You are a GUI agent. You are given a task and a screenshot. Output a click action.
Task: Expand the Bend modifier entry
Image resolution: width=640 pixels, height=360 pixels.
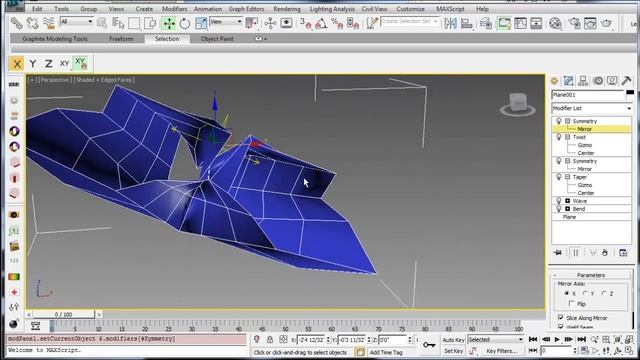point(567,209)
